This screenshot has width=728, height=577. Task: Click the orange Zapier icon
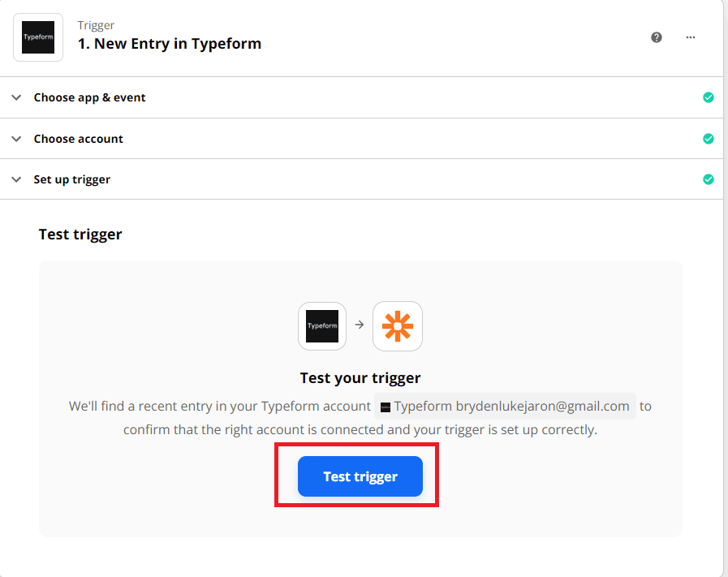(398, 326)
